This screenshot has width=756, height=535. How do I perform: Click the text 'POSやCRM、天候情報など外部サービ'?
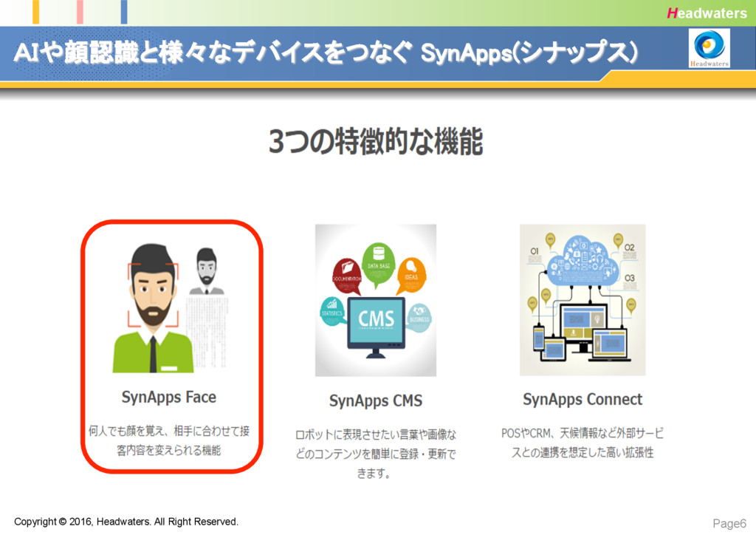(583, 433)
